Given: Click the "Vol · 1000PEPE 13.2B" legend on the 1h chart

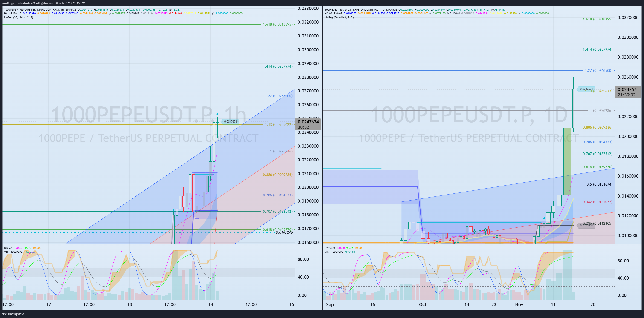Looking at the screenshot, I should coord(18,252).
